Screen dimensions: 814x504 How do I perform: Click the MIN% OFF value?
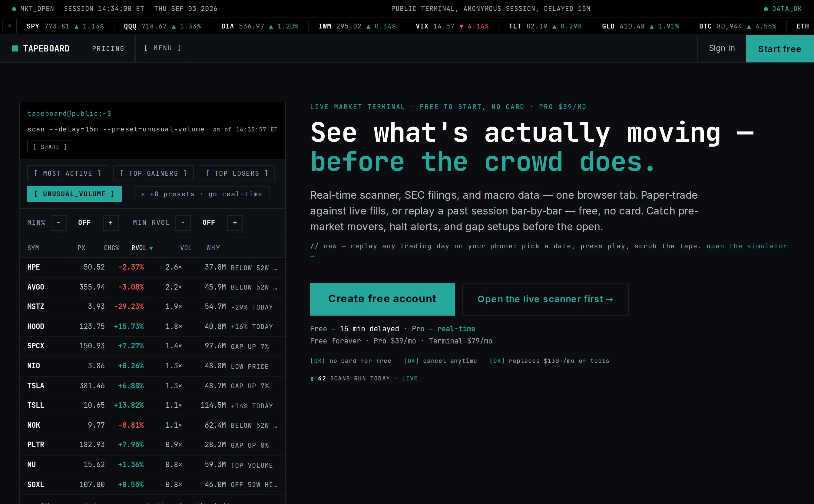pos(84,223)
